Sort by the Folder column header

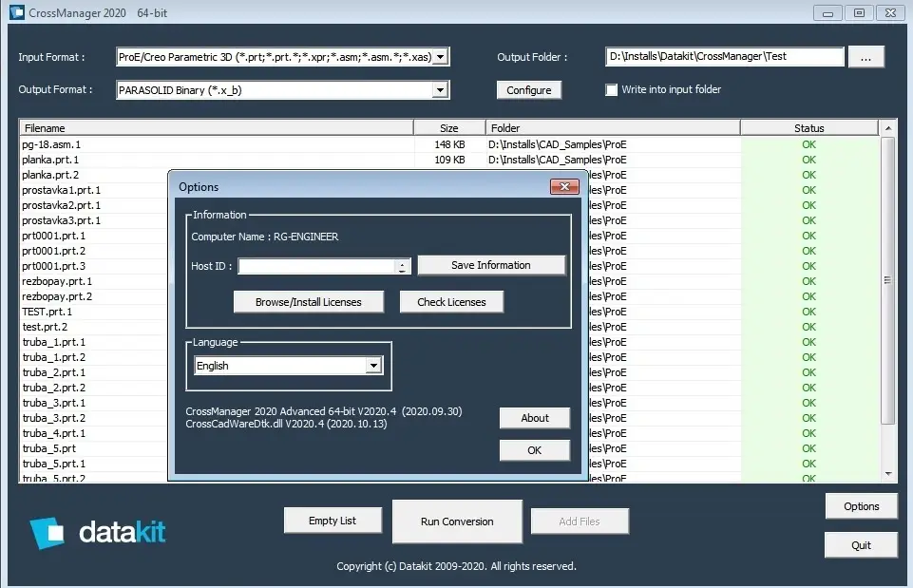coord(613,128)
